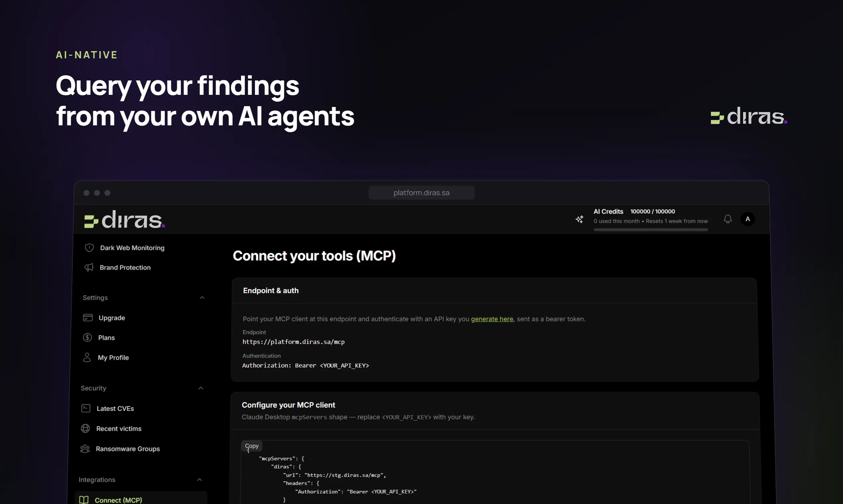Click the platform.diras.sa address bar

point(421,193)
